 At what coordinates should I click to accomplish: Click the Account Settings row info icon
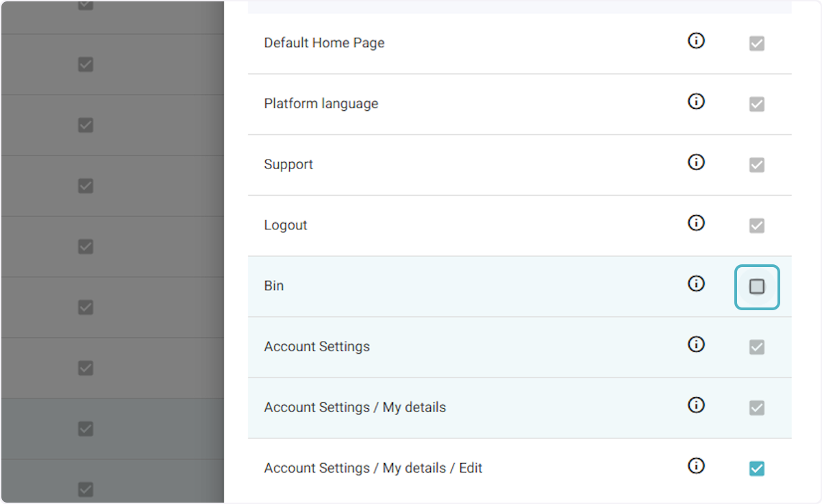pyautogui.click(x=696, y=344)
